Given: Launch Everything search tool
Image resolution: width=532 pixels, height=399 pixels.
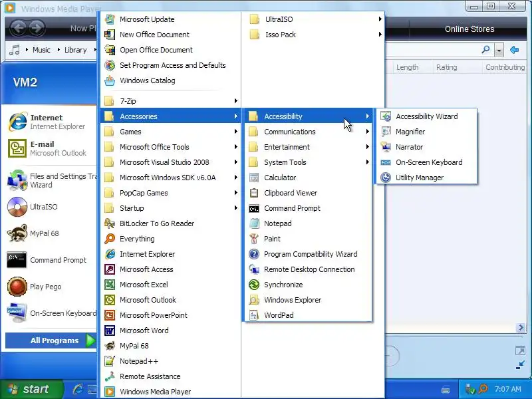Looking at the screenshot, I should 171,239.
